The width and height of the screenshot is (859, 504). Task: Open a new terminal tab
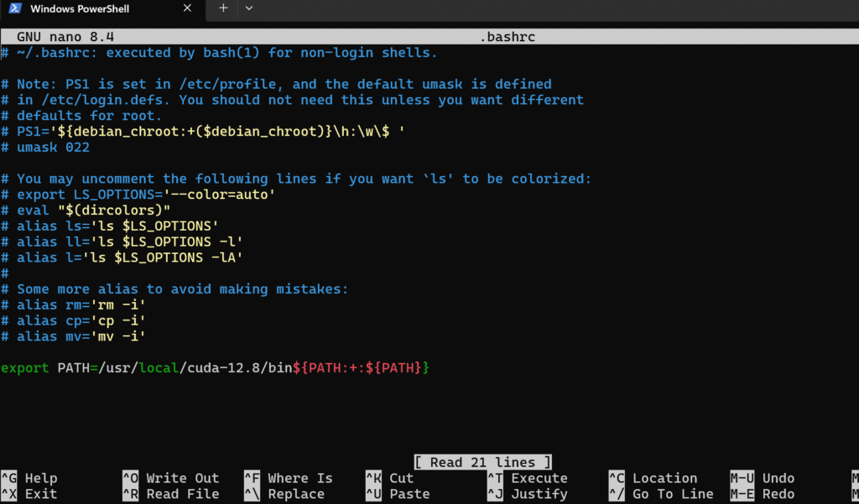[223, 8]
